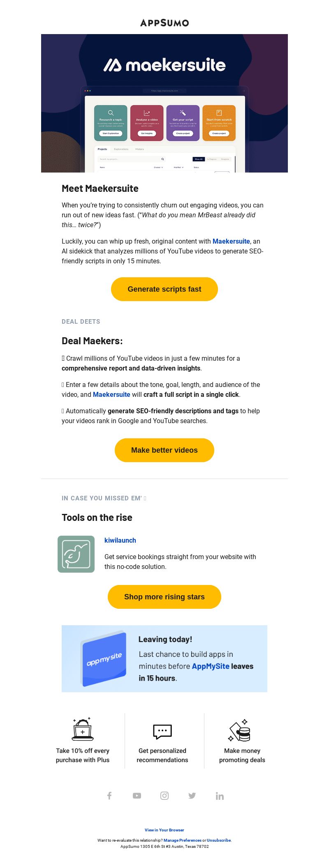Open the YouTube social icon
The image size is (329, 868).
pyautogui.click(x=137, y=796)
